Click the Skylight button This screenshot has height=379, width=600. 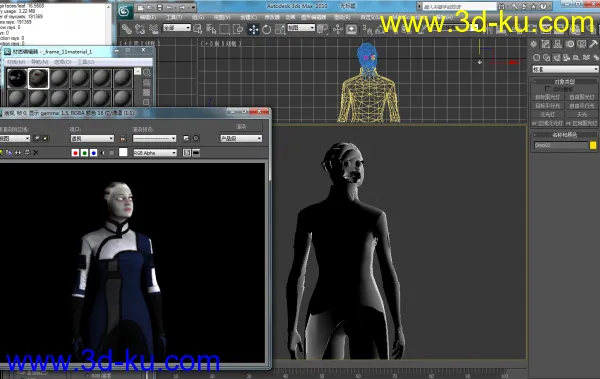581,114
